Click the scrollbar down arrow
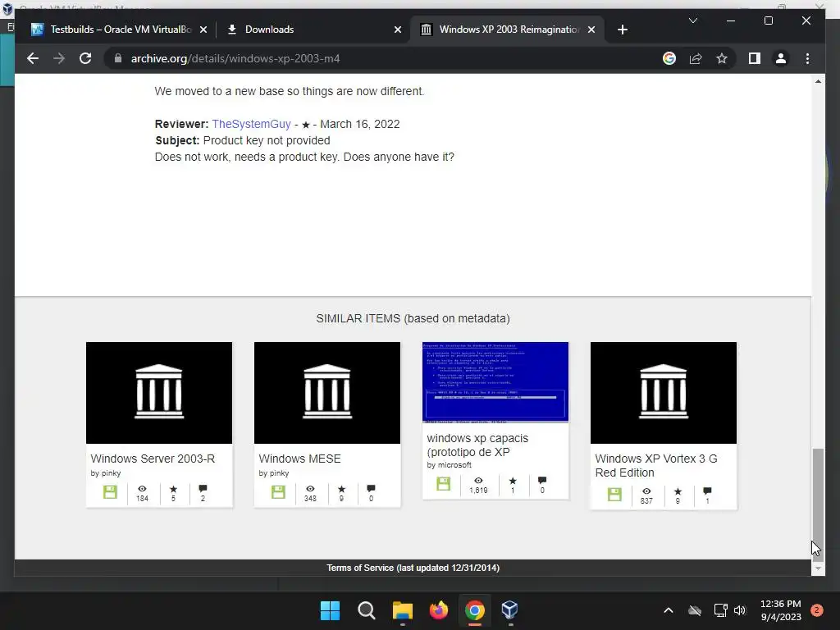The image size is (840, 630). [818, 568]
